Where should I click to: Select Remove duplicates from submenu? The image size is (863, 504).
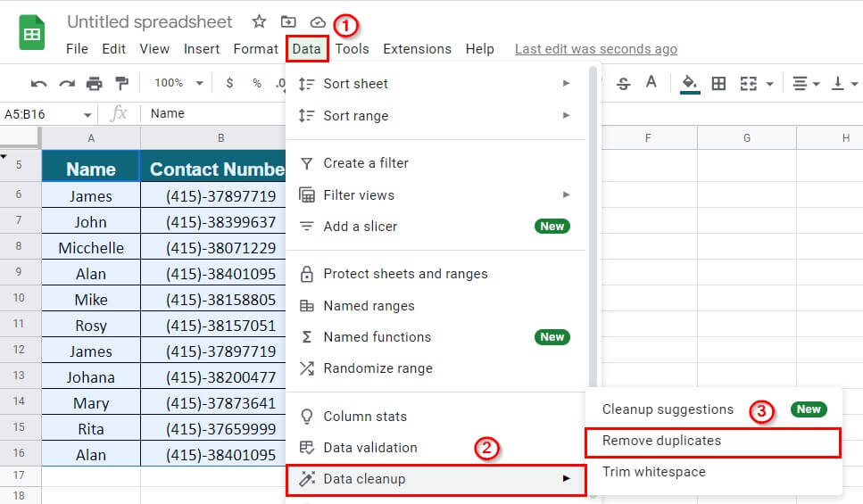(662, 441)
